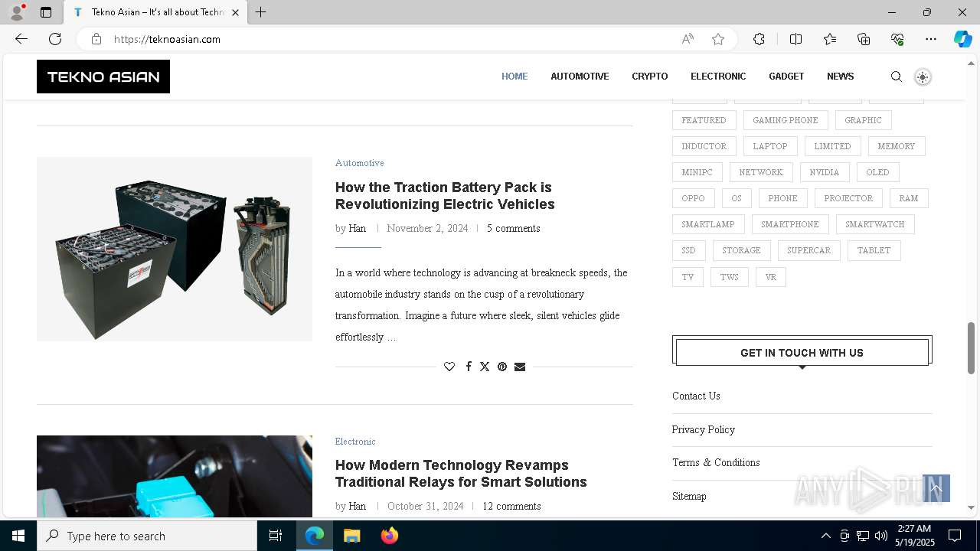Screen dimensions: 980x551
Task: Open Windows Start menu
Action: (x=18, y=536)
